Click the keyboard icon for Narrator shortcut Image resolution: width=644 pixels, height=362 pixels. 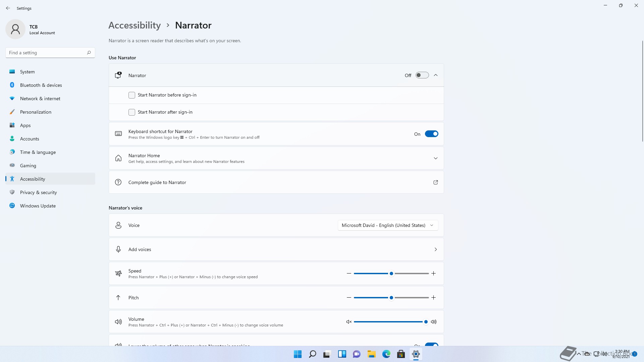pyautogui.click(x=118, y=134)
